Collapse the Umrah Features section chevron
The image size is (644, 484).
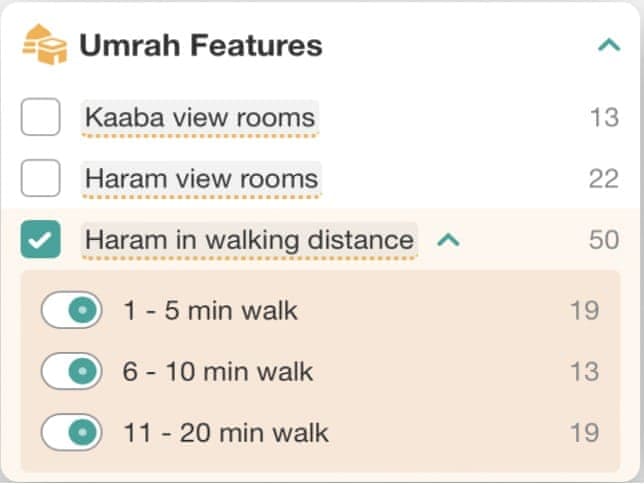pos(607,46)
